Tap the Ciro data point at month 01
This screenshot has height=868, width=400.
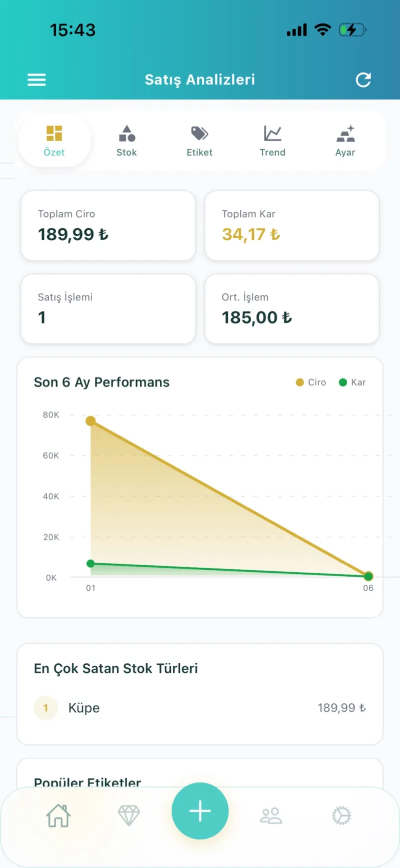[90, 421]
